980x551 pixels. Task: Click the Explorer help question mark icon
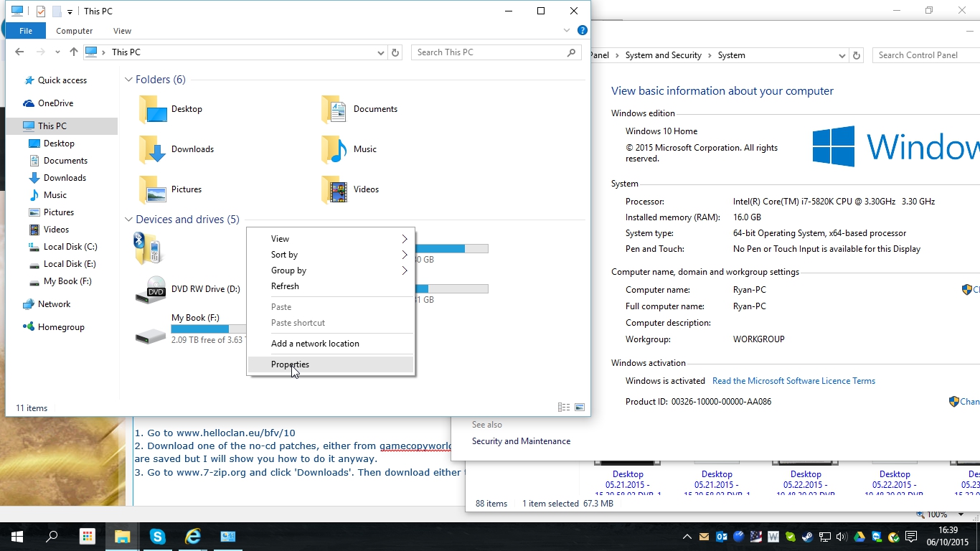pos(583,30)
